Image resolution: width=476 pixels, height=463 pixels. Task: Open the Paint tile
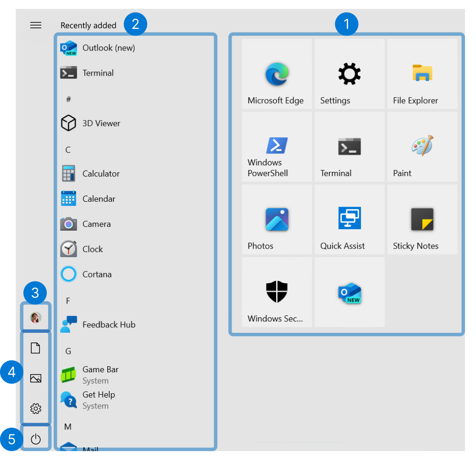pyautogui.click(x=422, y=147)
